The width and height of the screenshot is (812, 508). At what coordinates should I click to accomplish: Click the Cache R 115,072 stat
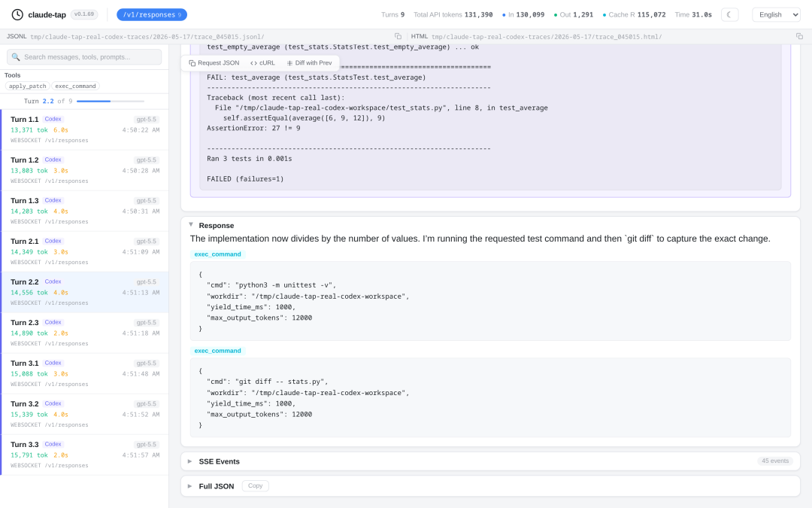[x=634, y=14]
